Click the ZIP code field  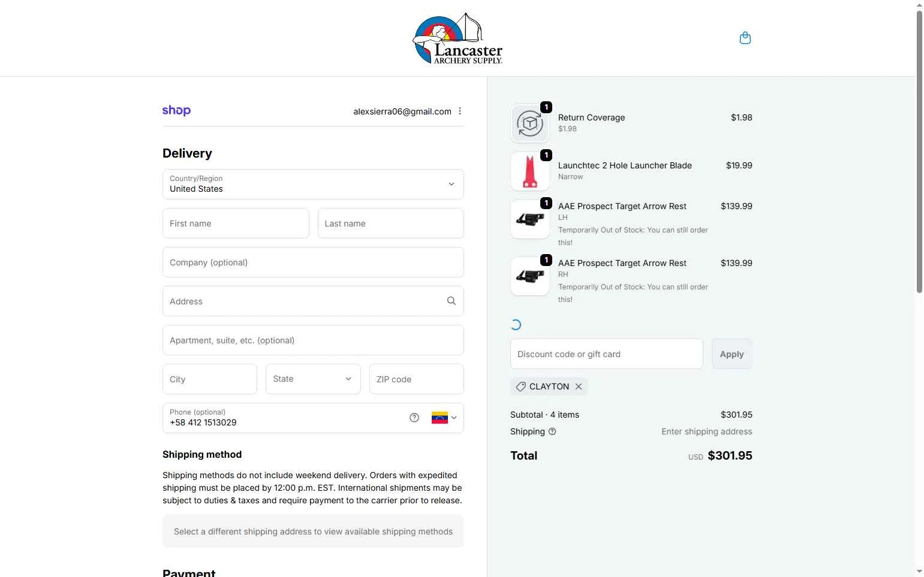[417, 379]
